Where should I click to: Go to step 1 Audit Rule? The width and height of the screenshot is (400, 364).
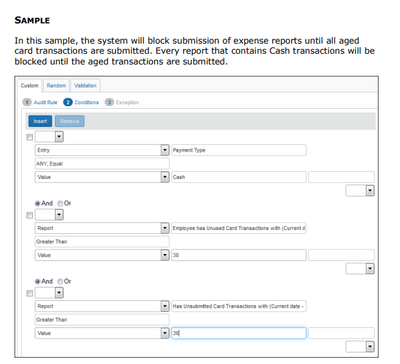[40, 102]
